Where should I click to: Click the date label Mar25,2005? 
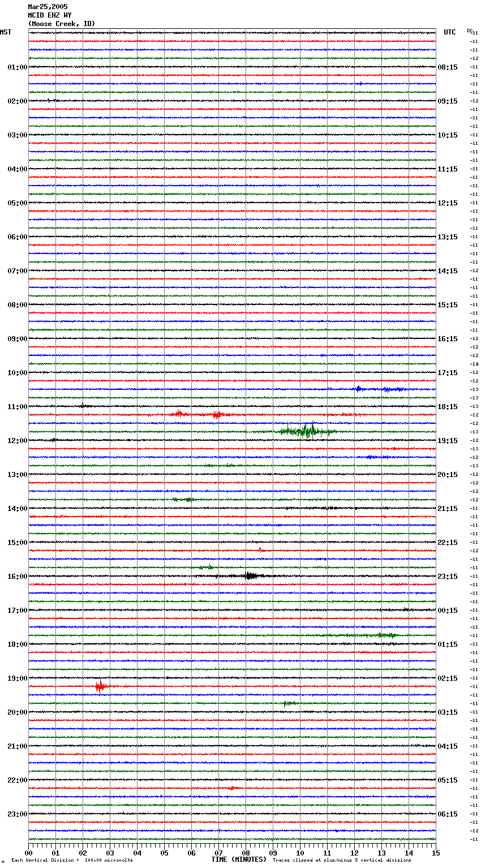48,7
